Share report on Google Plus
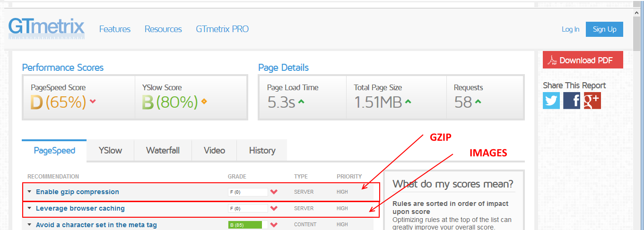This screenshot has width=644, height=230. click(592, 101)
